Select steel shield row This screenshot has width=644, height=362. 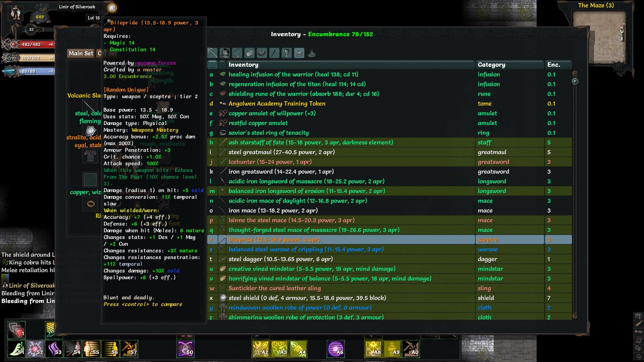click(x=389, y=298)
